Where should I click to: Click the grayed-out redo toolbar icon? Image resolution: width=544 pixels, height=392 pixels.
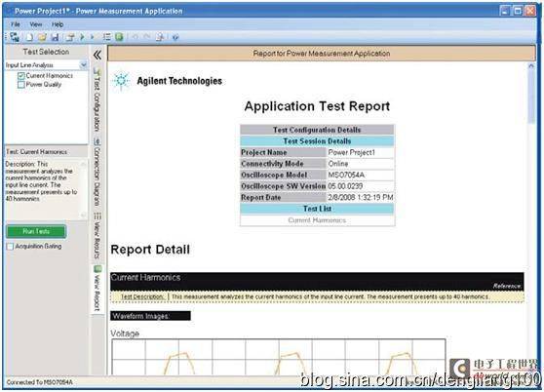click(147, 36)
